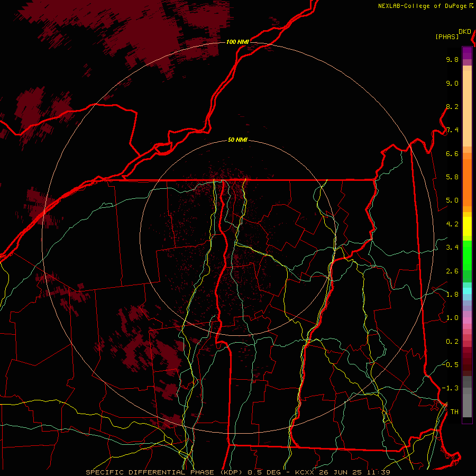Select the 9.8 value on color scale
476x476 pixels.
452,59
